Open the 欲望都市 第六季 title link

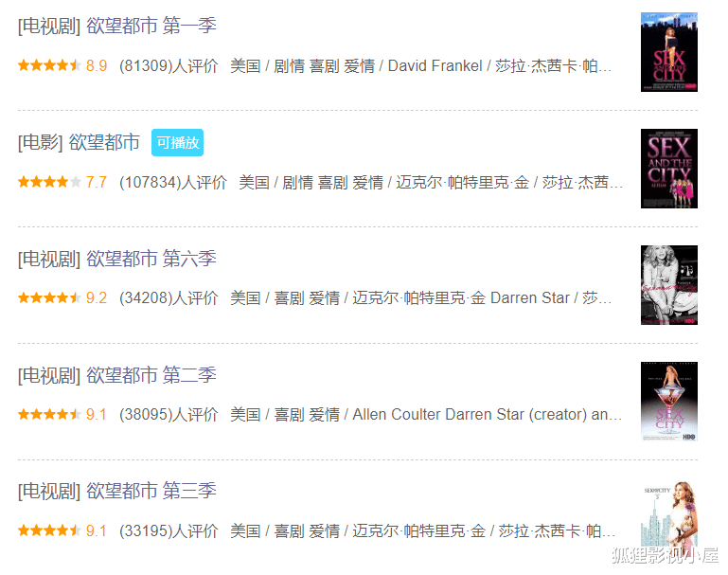pos(151,259)
